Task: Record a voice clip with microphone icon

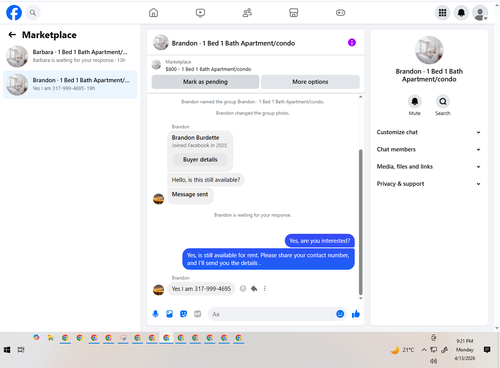Action: coord(155,314)
